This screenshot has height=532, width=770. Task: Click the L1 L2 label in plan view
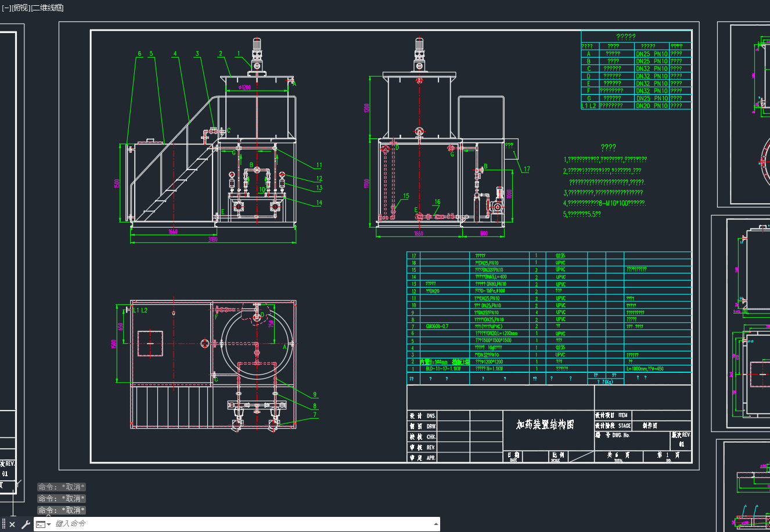pyautogui.click(x=140, y=310)
